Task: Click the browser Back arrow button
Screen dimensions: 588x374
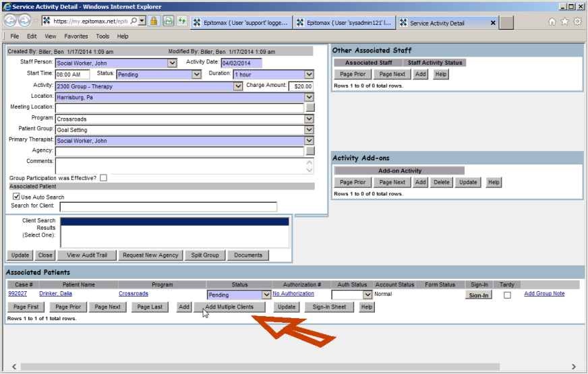Action: [11, 22]
